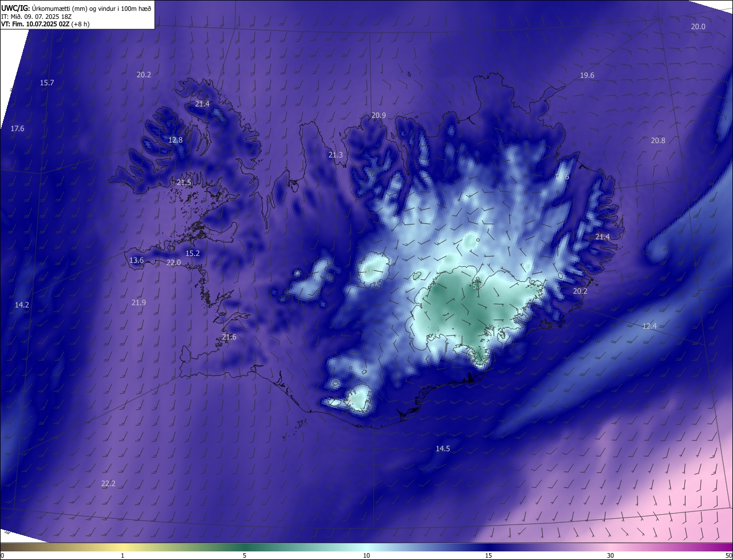Screen dimensions: 733x560
Task: Click the '15' tick label on the color scale
Action: (488, 555)
